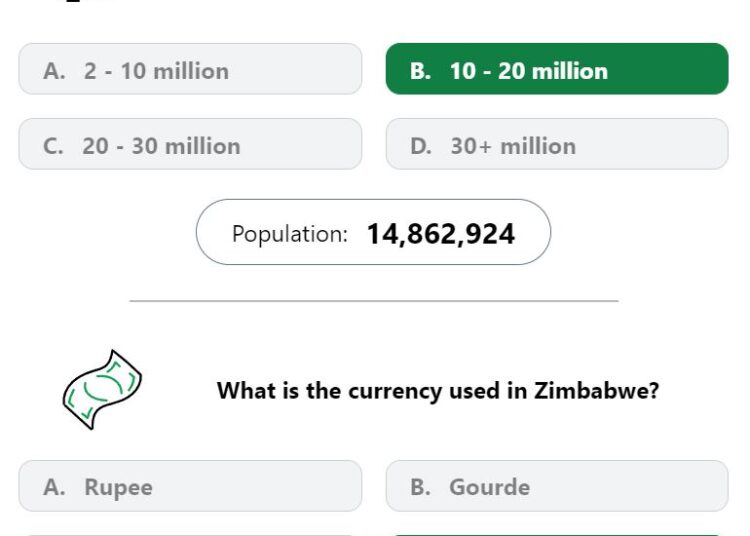Click the 'C.' label of 20 - 30 million

53,146
